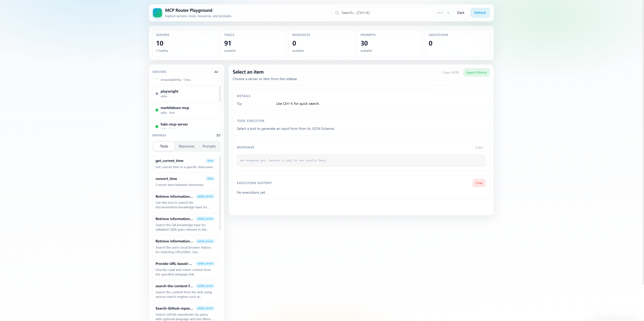Click the markitdown-mcp green status dot
This screenshot has height=321, width=644.
(x=157, y=110)
